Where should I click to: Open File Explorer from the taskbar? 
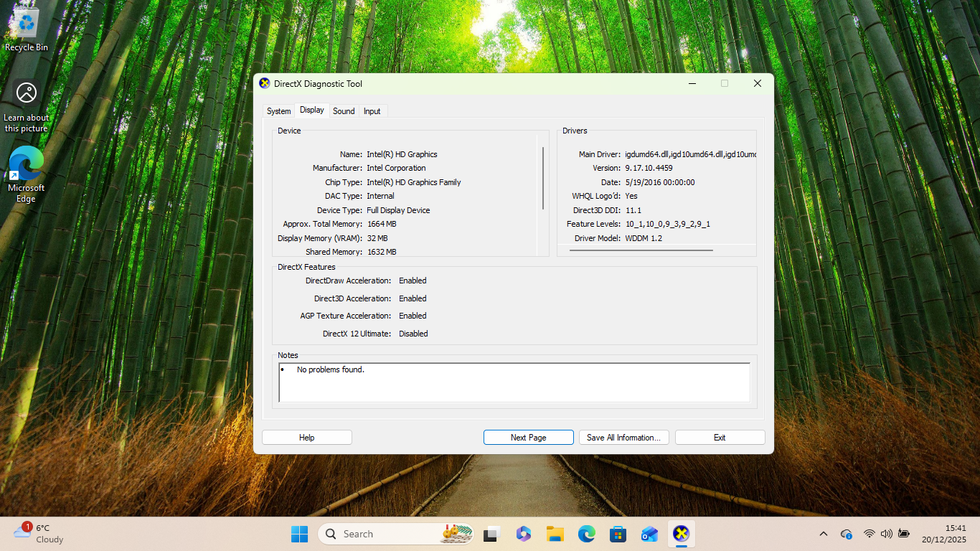point(555,534)
